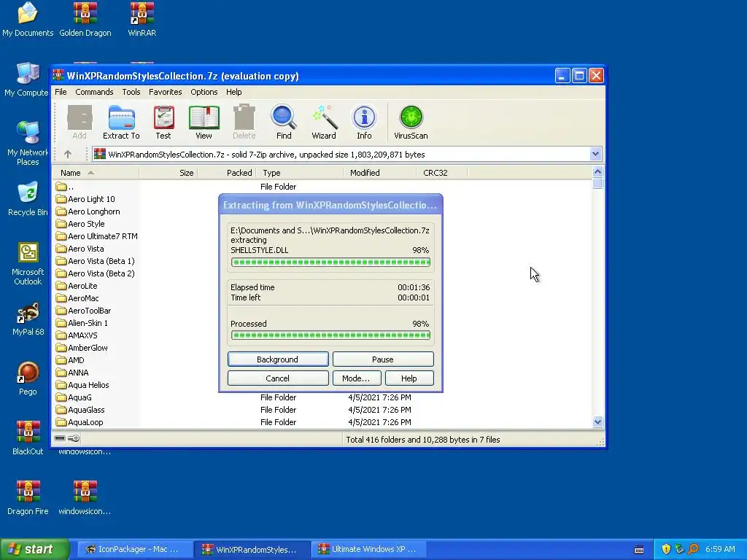
Task: Cancel the extraction
Action: [278, 378]
